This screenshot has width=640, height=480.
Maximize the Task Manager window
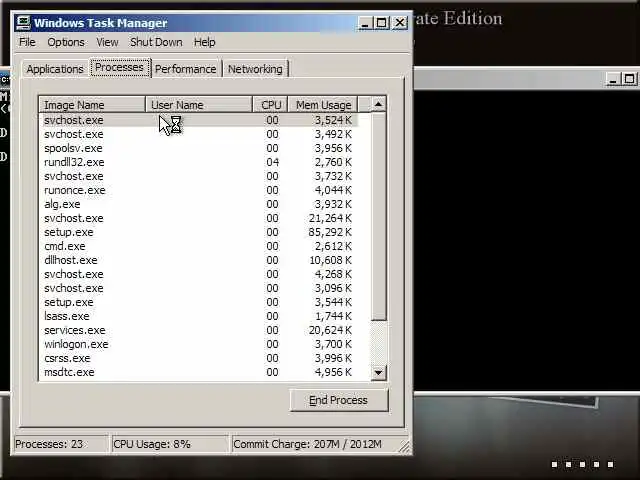pyautogui.click(x=382, y=23)
